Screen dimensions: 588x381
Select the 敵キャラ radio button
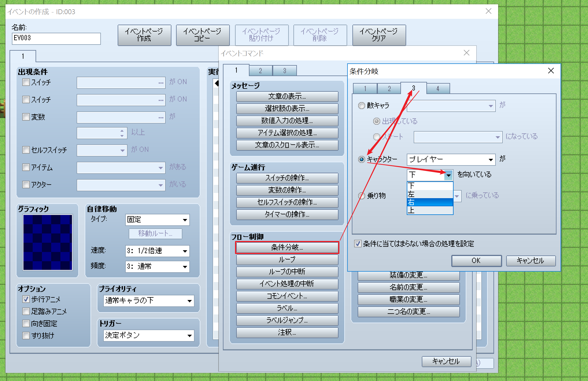point(362,106)
